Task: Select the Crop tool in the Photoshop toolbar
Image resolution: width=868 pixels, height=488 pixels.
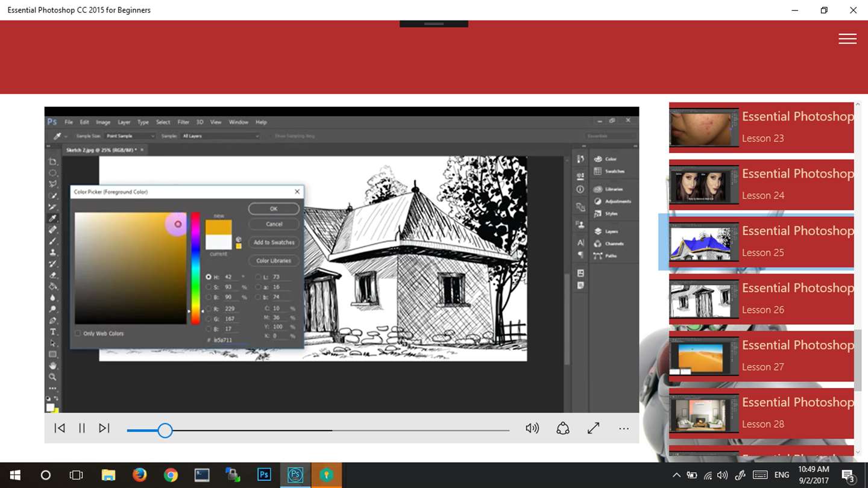Action: click(x=53, y=162)
